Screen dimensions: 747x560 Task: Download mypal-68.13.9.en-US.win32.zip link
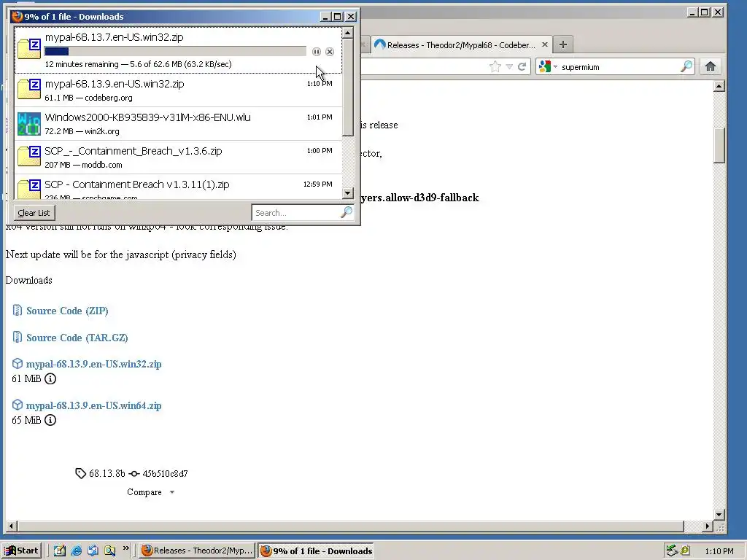click(x=94, y=364)
